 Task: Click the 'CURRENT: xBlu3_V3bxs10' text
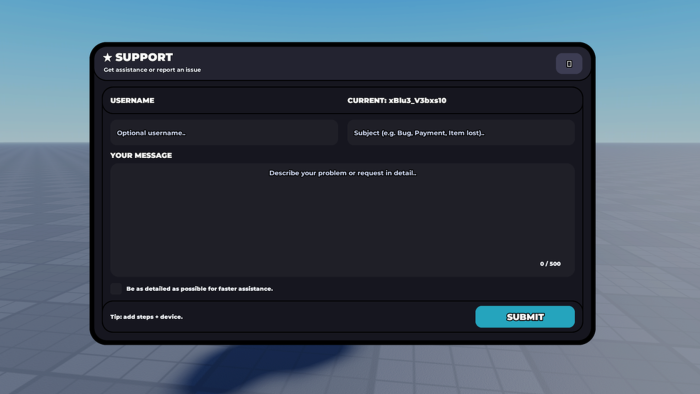397,100
